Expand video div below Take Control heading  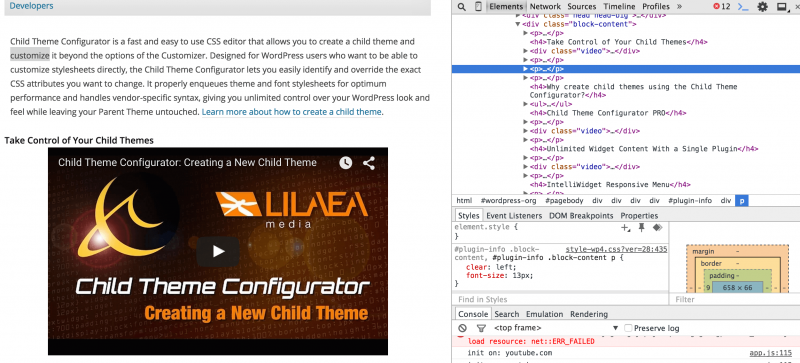pos(526,51)
